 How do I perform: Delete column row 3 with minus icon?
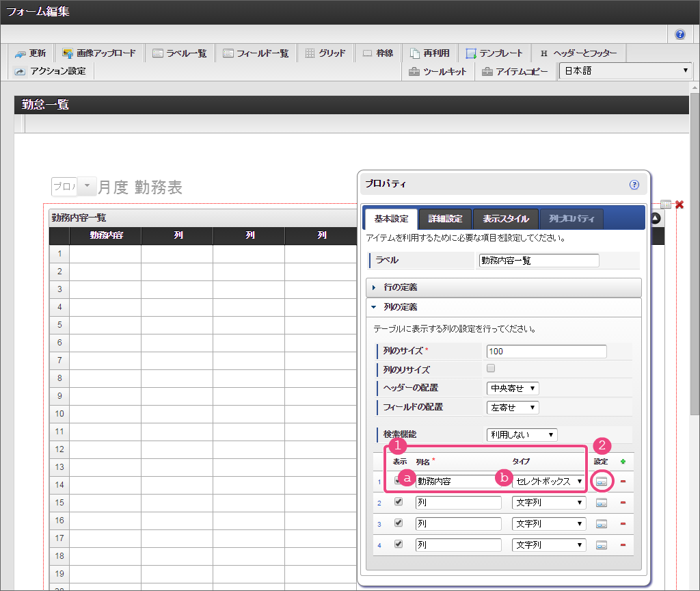tap(623, 524)
